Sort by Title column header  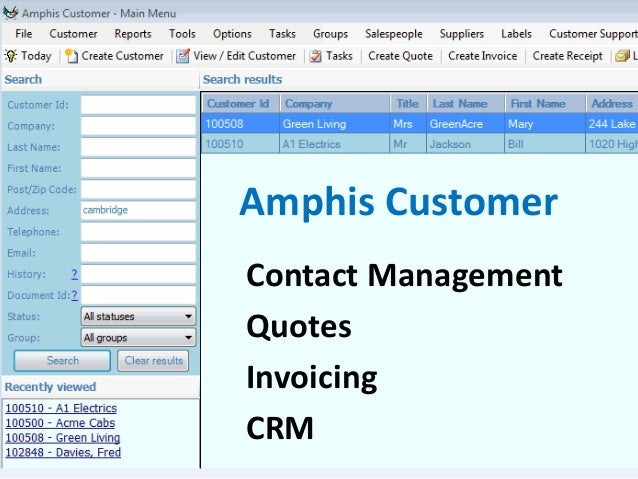408,103
